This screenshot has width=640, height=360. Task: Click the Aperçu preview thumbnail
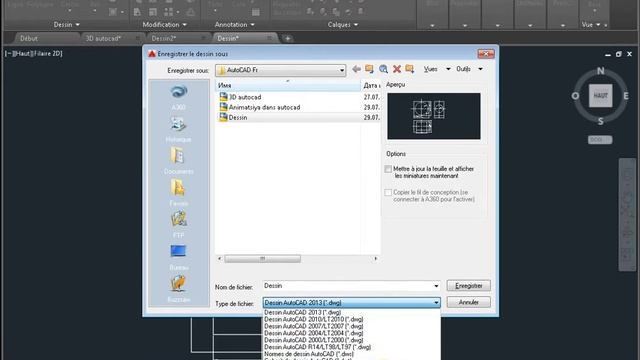433,116
